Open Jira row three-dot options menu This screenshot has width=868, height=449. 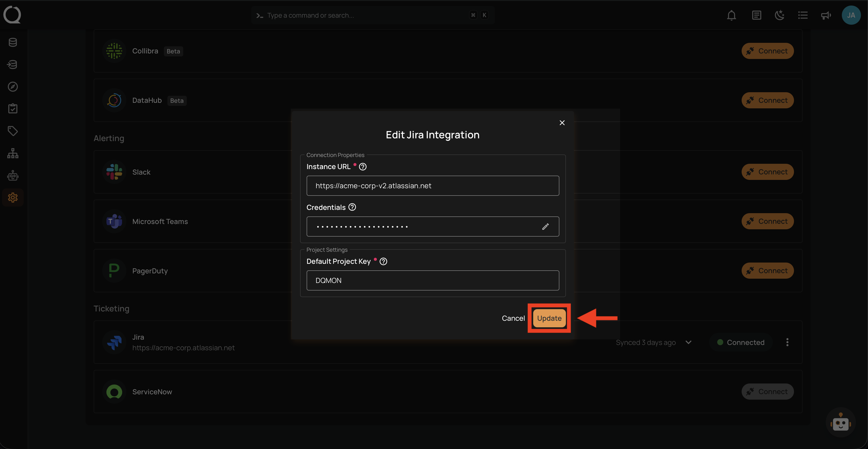coord(787,342)
